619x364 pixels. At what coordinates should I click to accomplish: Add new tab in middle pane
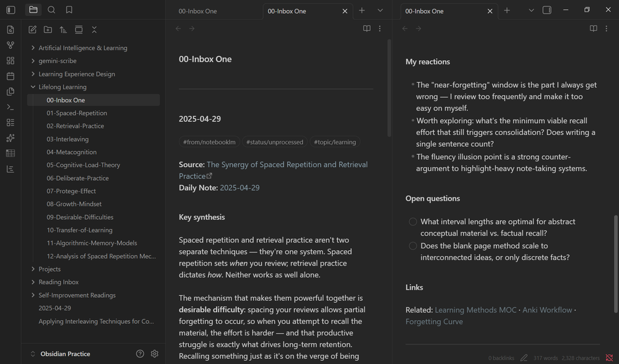coord(362,11)
